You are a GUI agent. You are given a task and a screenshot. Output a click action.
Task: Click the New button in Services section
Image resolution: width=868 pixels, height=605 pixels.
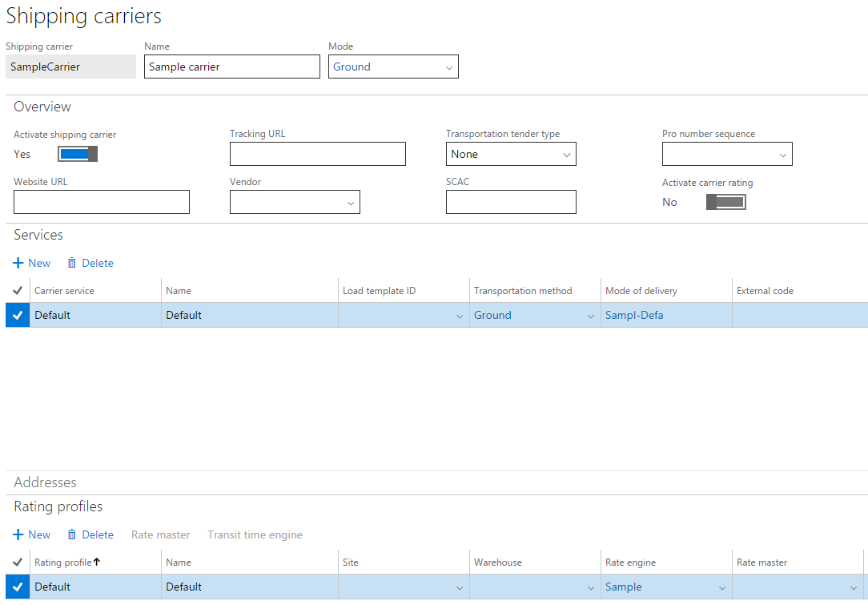pos(32,263)
